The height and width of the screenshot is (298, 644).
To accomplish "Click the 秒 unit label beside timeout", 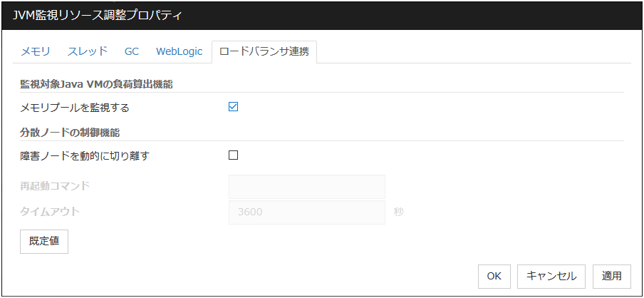I will 398,212.
